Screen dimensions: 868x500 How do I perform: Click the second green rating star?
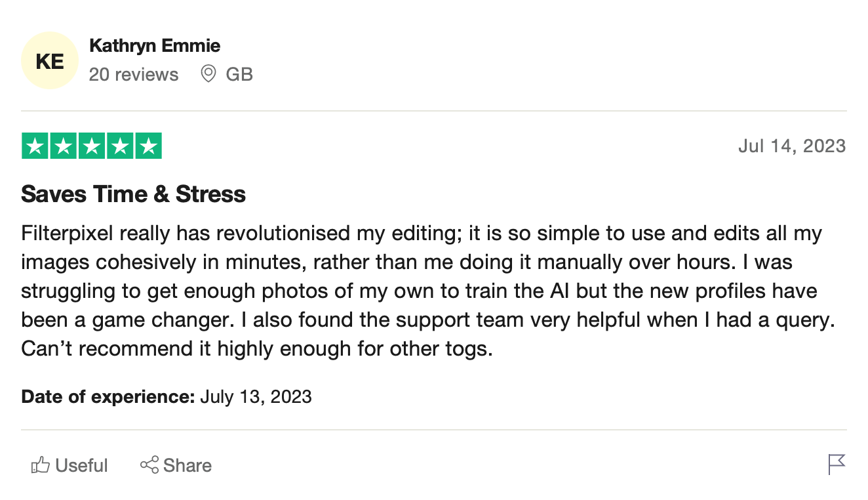point(64,146)
